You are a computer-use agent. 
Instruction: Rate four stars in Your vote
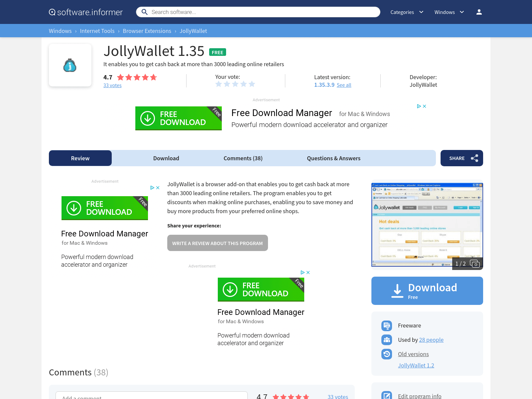(x=243, y=84)
